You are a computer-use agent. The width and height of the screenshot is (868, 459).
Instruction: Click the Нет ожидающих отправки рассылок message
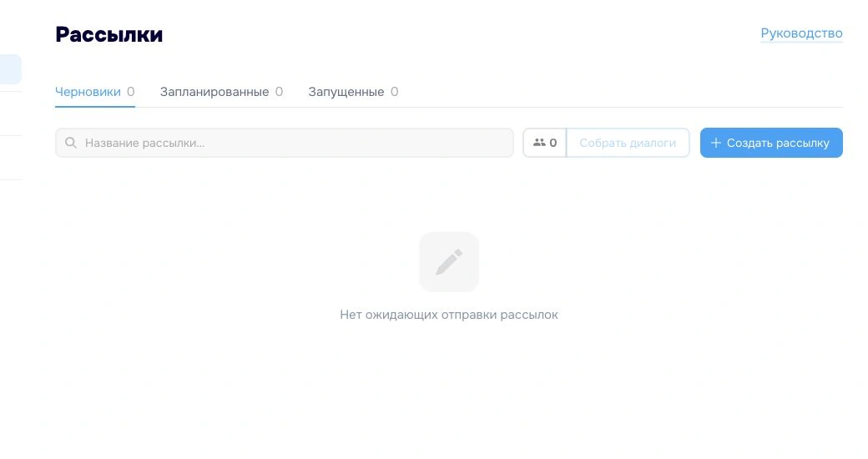[449, 315]
